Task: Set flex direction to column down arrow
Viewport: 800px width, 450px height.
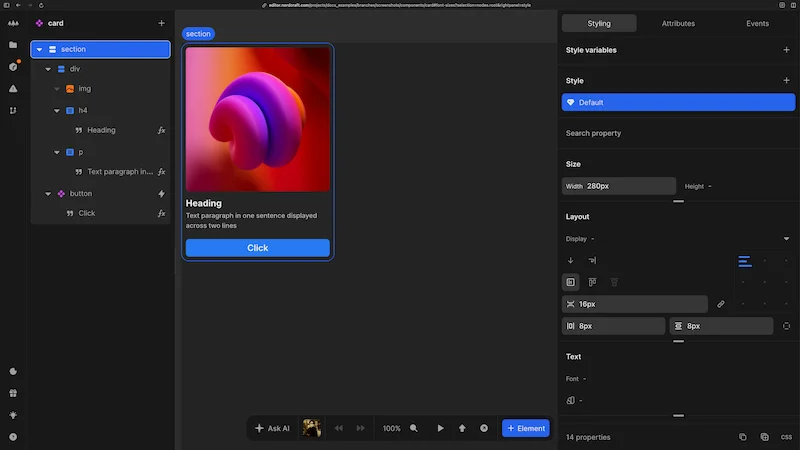Action: pos(570,260)
